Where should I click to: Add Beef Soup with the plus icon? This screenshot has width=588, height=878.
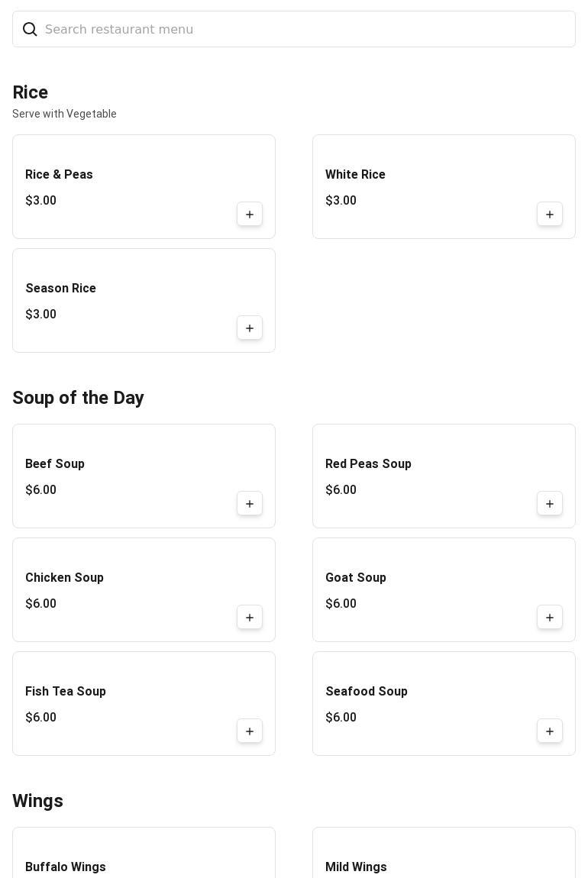pos(250,504)
